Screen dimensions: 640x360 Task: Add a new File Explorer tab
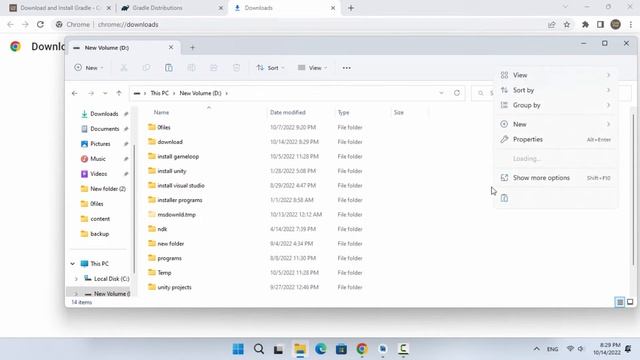click(192, 48)
